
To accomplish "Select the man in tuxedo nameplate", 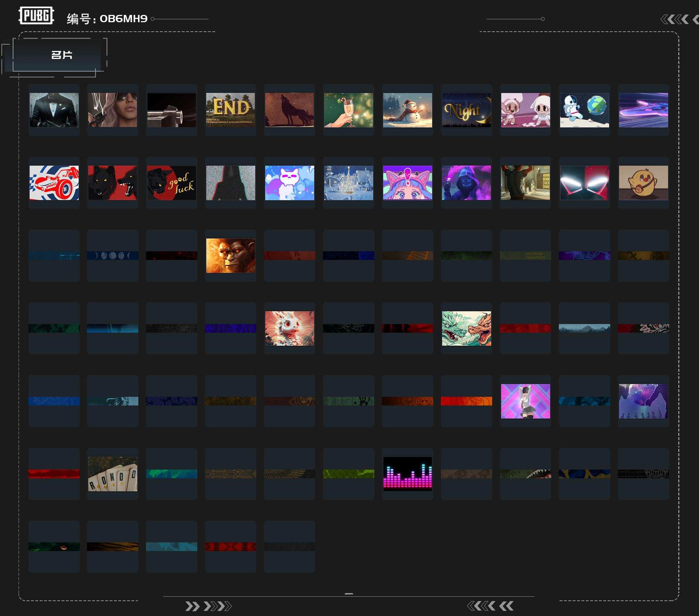I will [54, 110].
